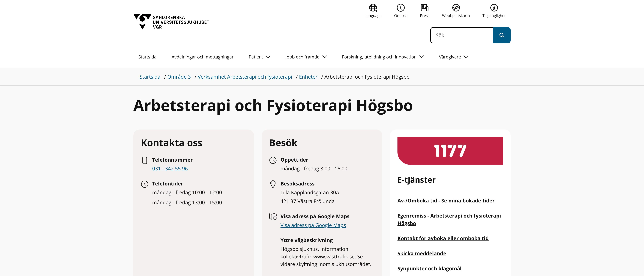
Task: Open the Webbplatskarta compass icon
Action: [x=456, y=8]
